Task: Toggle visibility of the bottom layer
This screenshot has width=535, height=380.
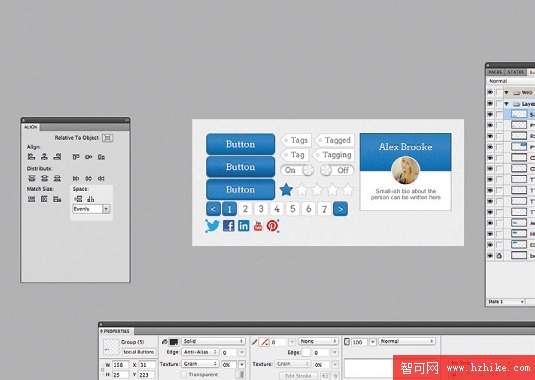Action: (490, 255)
